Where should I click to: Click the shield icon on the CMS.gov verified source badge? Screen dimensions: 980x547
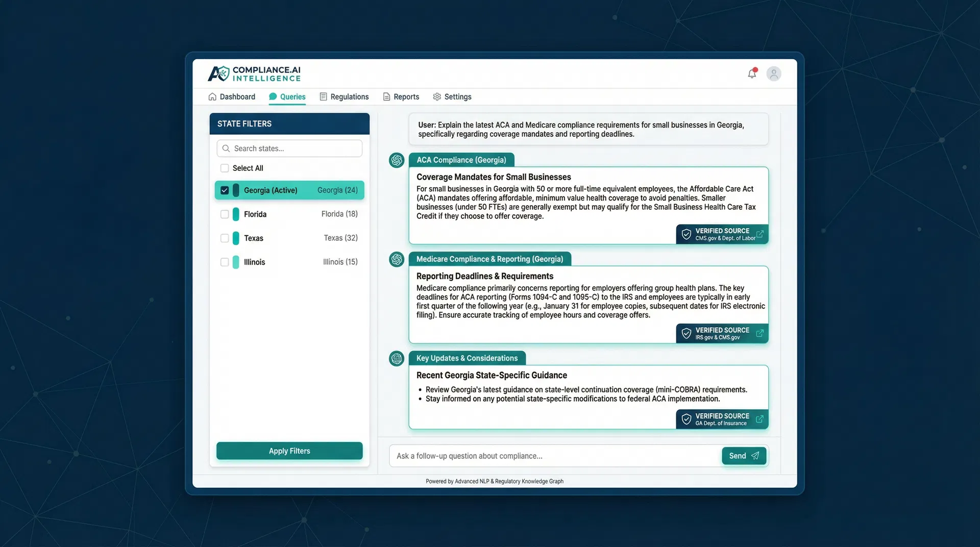687,234
